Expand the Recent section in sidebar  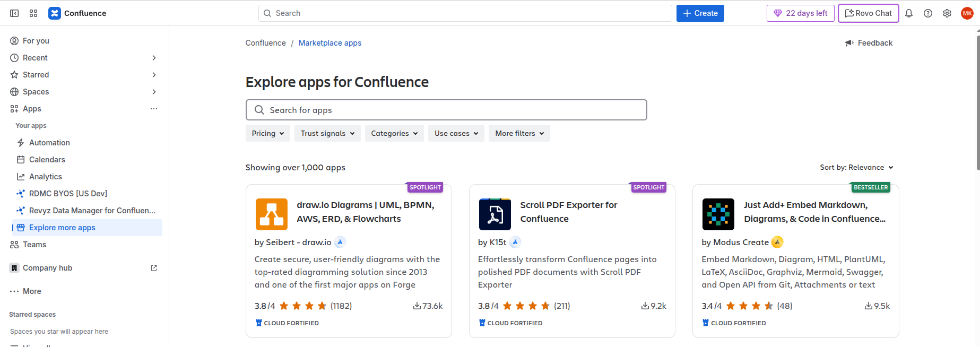[x=154, y=58]
